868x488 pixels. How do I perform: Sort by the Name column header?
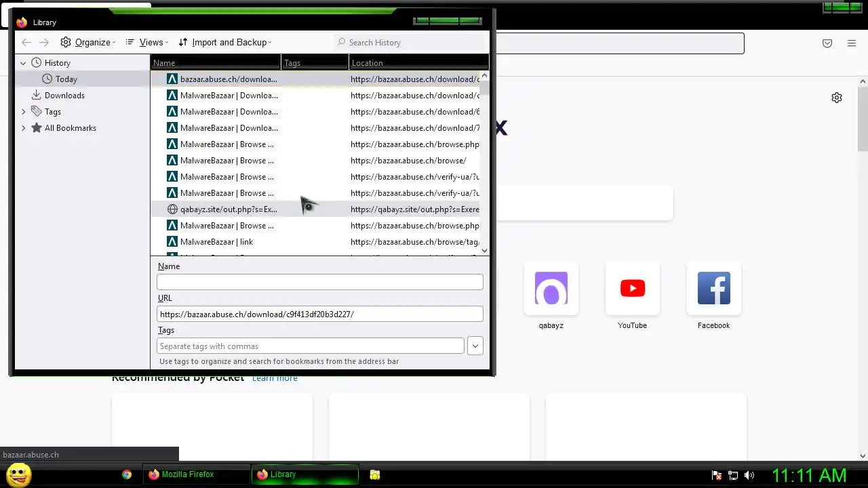[216, 62]
